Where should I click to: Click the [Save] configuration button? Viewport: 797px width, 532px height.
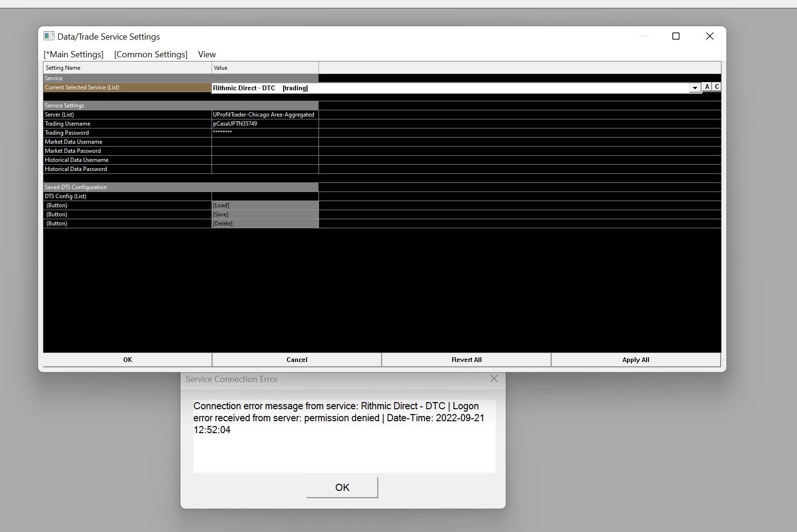tap(265, 214)
